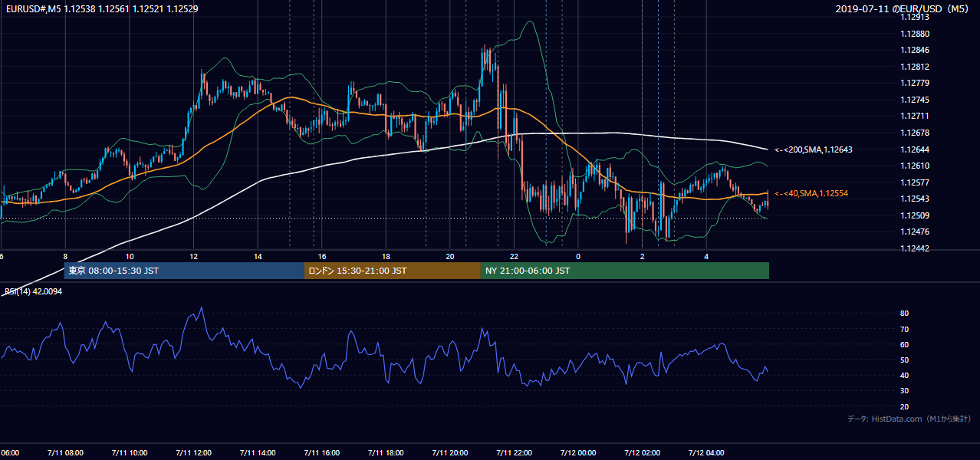Click the 7/12 02:00 time label
Image resolution: width=980 pixels, height=460 pixels.
[x=643, y=453]
